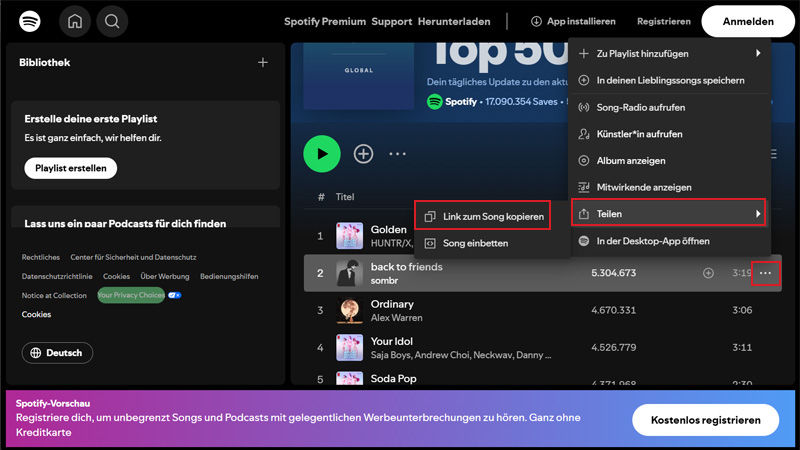Select In der Desktop-App öffnen
Screen dimensions: 800x450
tap(668, 241)
